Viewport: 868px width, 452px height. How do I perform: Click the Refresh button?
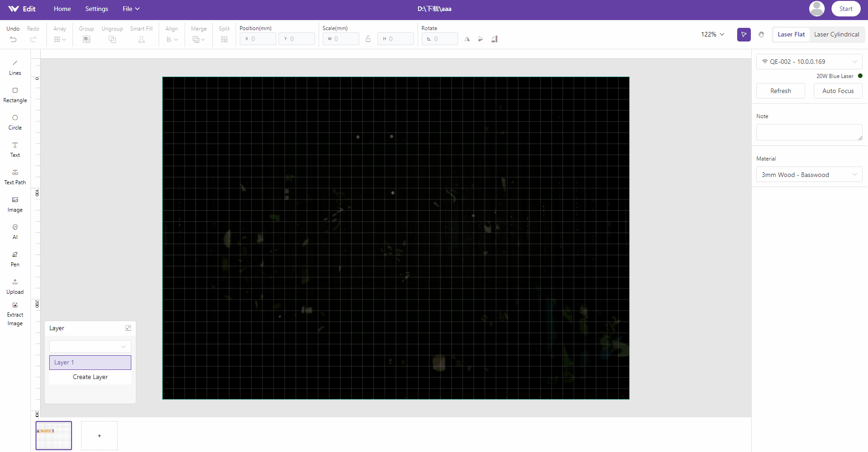coord(780,91)
